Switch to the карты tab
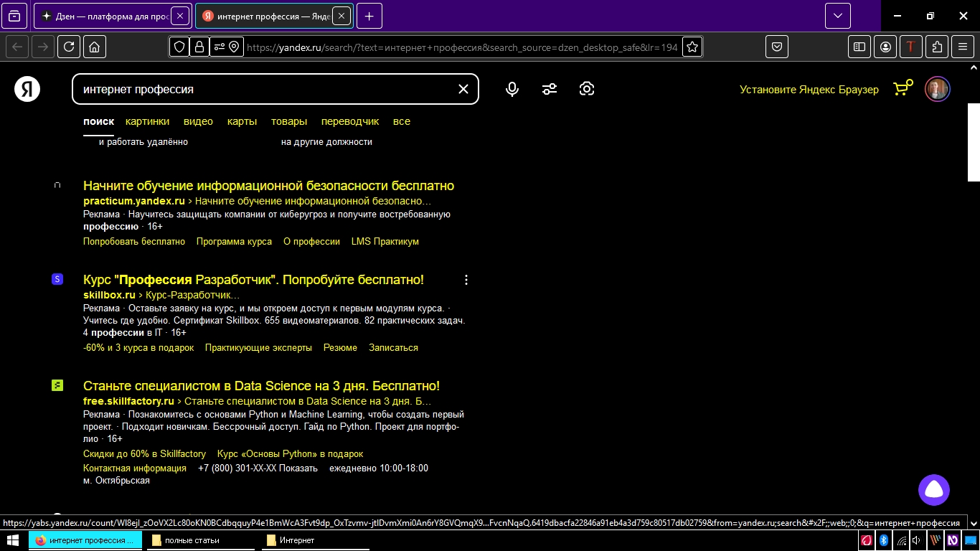The height and width of the screenshot is (551, 980). (242, 121)
